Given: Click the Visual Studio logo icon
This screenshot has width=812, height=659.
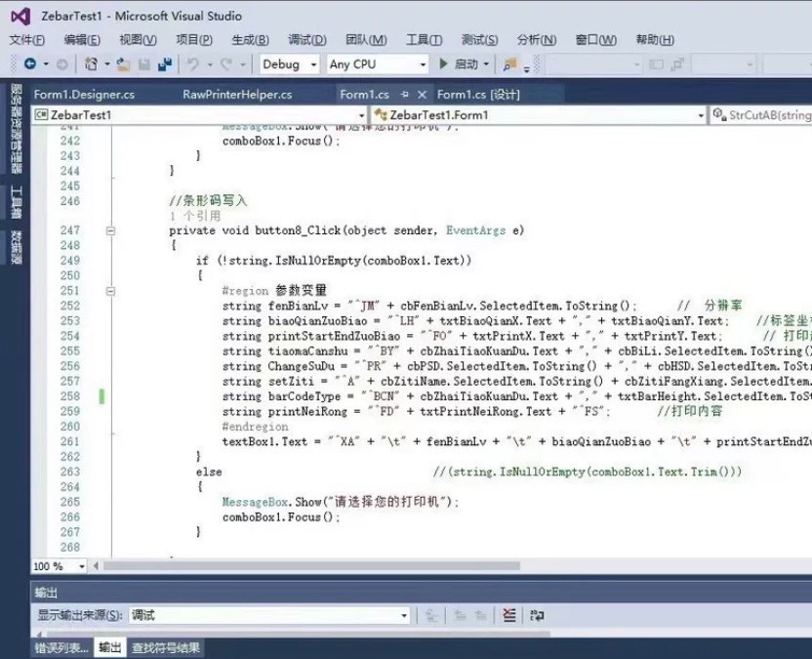Looking at the screenshot, I should coord(20,17).
